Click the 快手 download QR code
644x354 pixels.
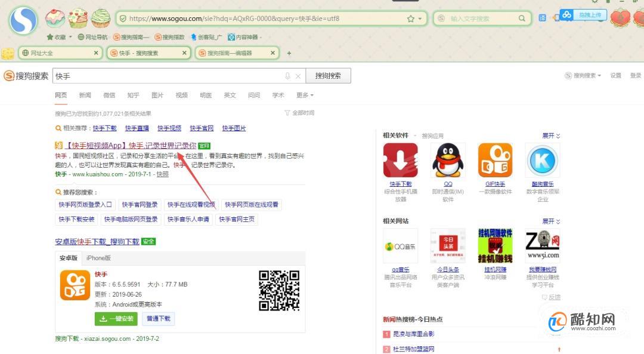click(x=279, y=290)
